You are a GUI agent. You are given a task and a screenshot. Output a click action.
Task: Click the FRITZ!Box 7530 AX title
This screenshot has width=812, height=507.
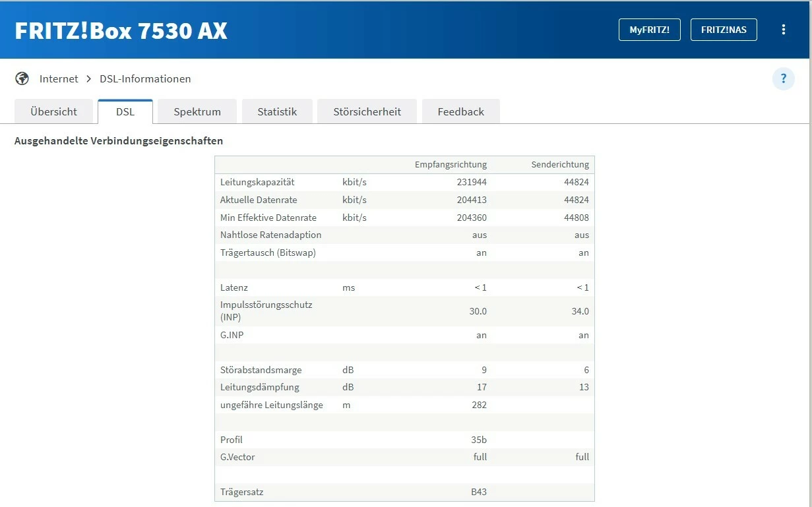pos(121,31)
